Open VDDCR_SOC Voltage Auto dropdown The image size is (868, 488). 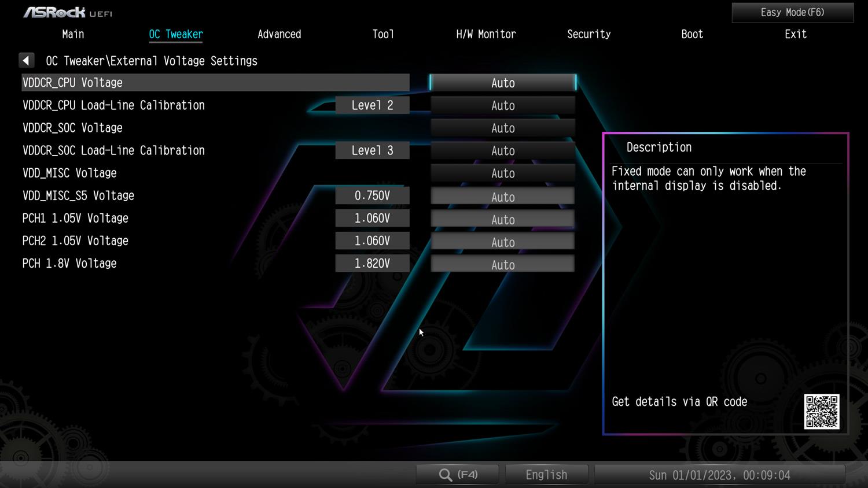[x=502, y=128]
